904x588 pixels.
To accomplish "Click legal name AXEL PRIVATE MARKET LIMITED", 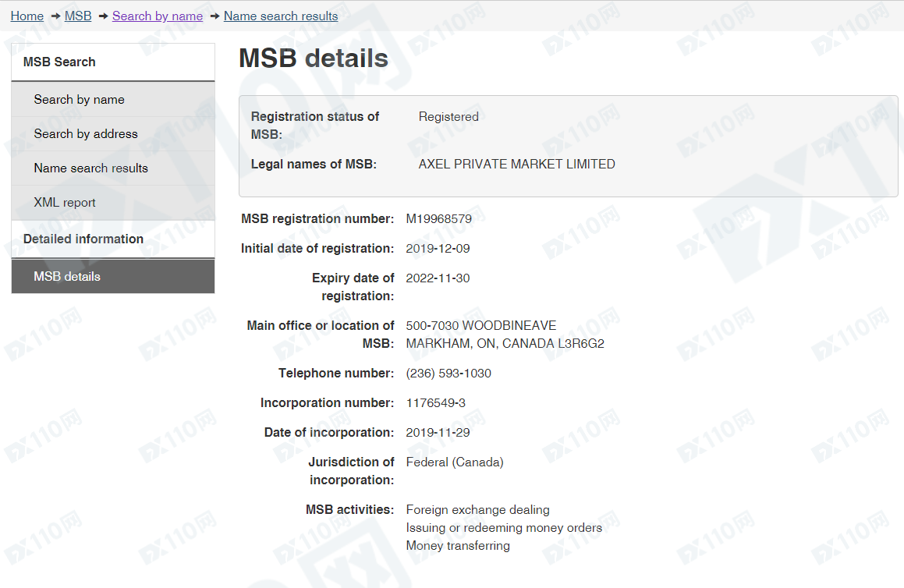I will point(516,165).
